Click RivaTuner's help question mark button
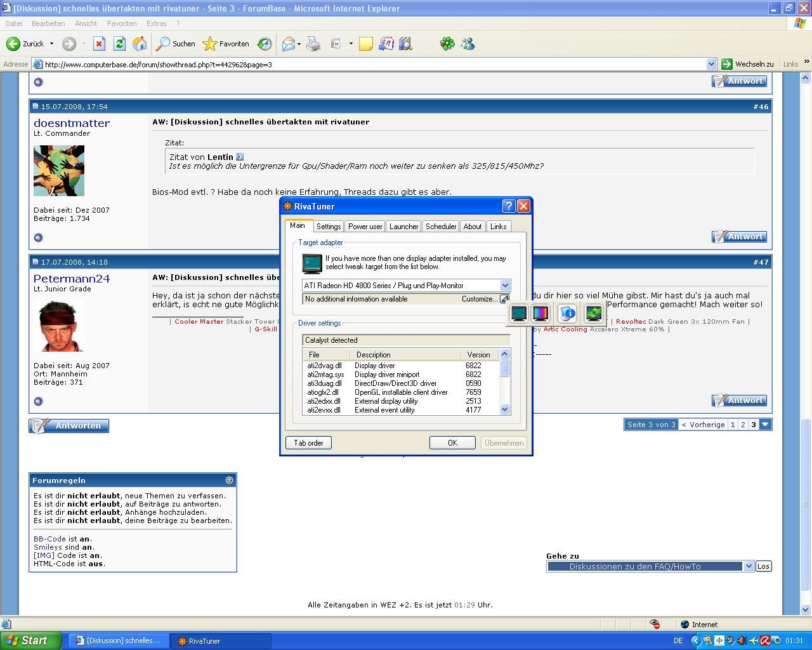The width and height of the screenshot is (812, 650). 508,206
